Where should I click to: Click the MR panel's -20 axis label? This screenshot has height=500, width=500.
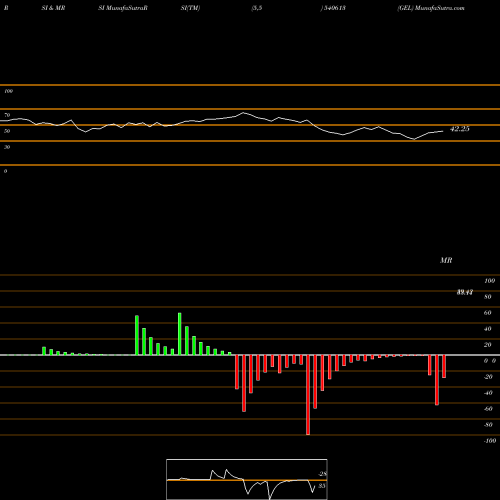[x=488, y=377]
